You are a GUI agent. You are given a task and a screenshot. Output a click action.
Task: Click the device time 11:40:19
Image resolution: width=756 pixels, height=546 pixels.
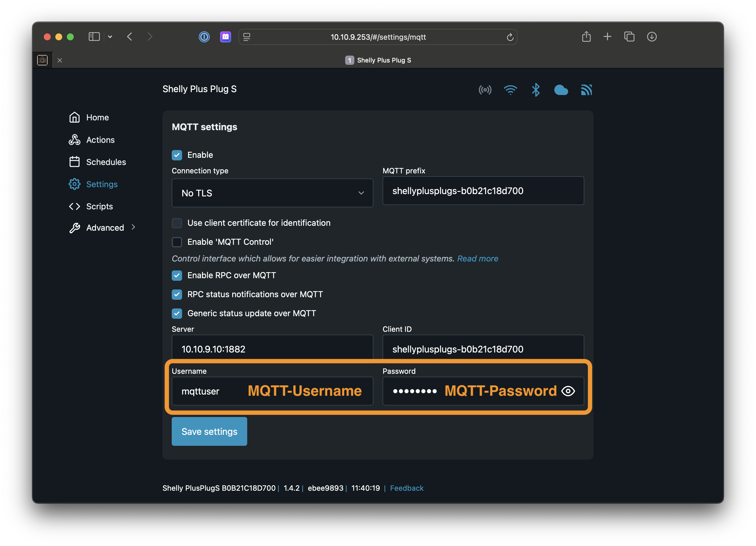(365, 488)
